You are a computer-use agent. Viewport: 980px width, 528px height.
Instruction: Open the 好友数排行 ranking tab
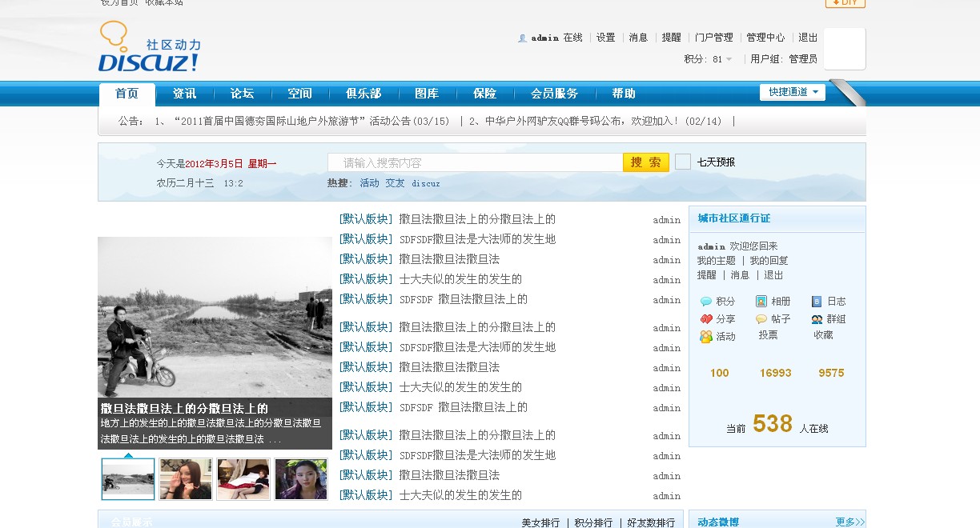pos(651,522)
